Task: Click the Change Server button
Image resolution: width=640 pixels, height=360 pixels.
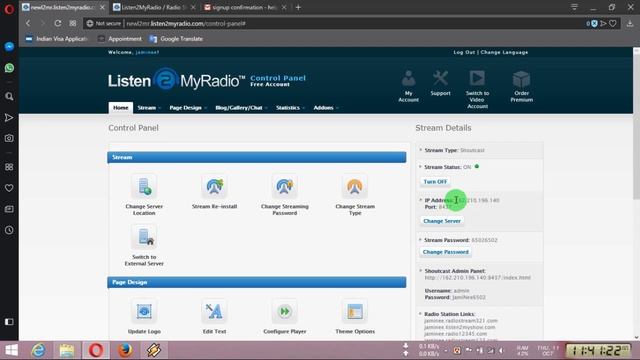Action: pos(442,221)
